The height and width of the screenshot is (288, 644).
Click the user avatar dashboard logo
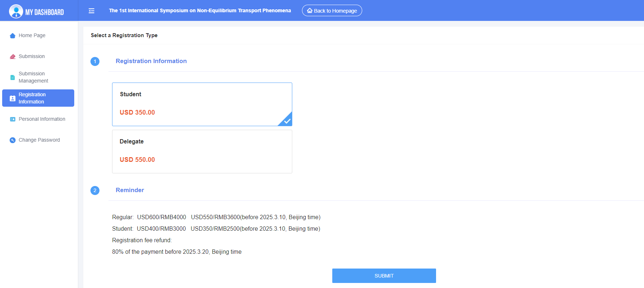[x=16, y=11]
